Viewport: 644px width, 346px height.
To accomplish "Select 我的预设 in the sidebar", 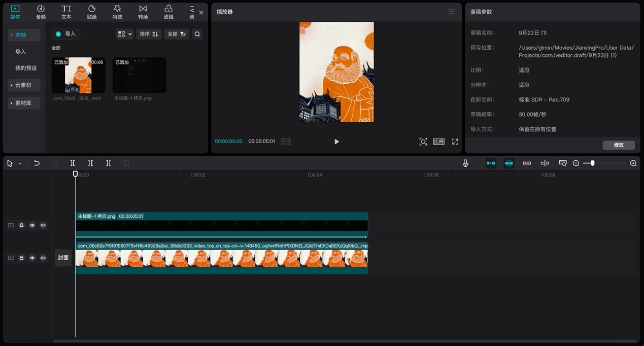I will pyautogui.click(x=26, y=68).
